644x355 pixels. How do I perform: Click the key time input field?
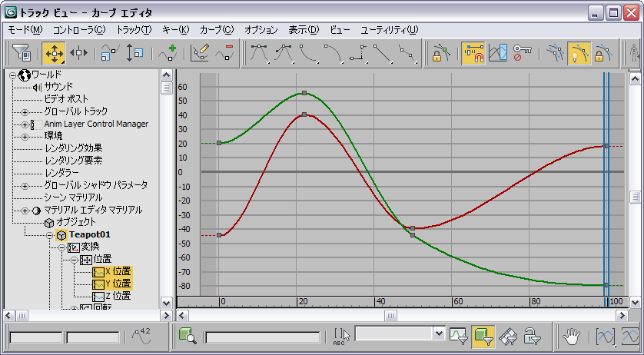[x=36, y=338]
